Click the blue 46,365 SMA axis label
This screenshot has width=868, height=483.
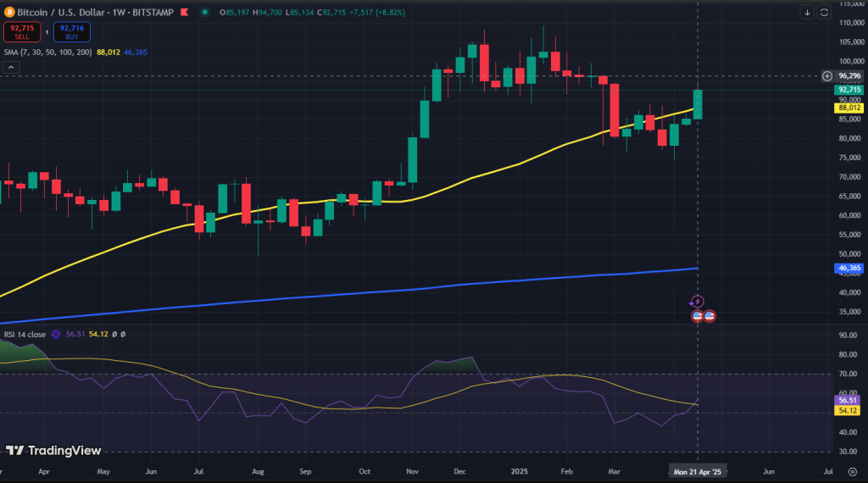click(849, 268)
